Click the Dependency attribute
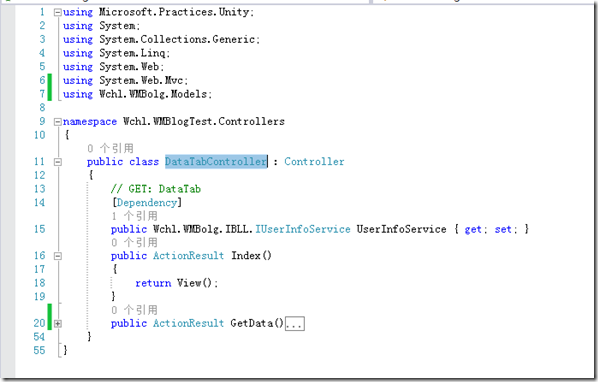 point(147,202)
